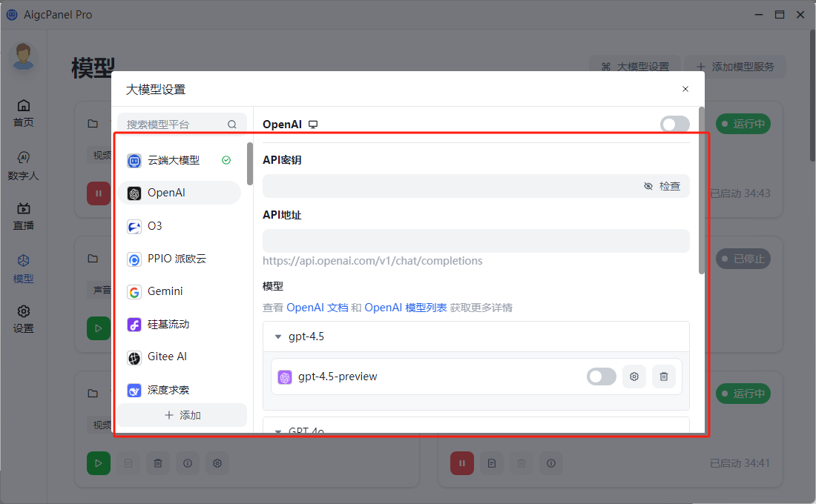The height and width of the screenshot is (504, 816).
Task: Click the log icon in the 已启动 34:41 card
Action: 492,463
